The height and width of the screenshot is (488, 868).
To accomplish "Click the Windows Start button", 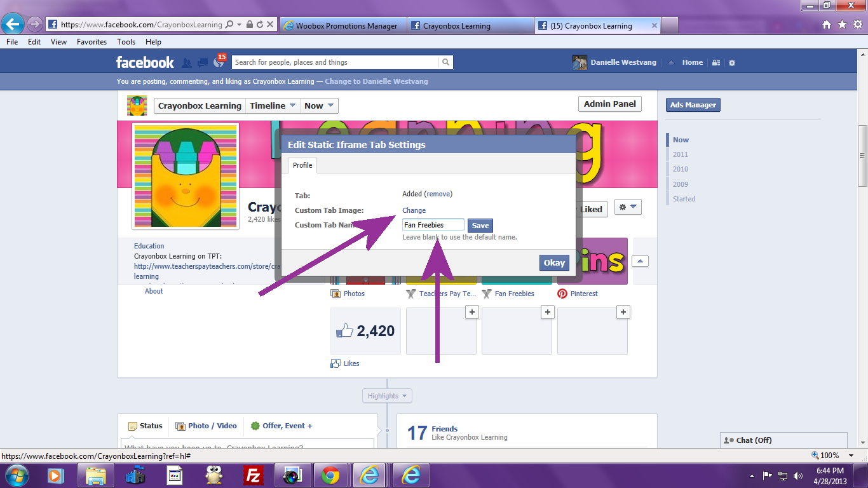I will tap(16, 475).
